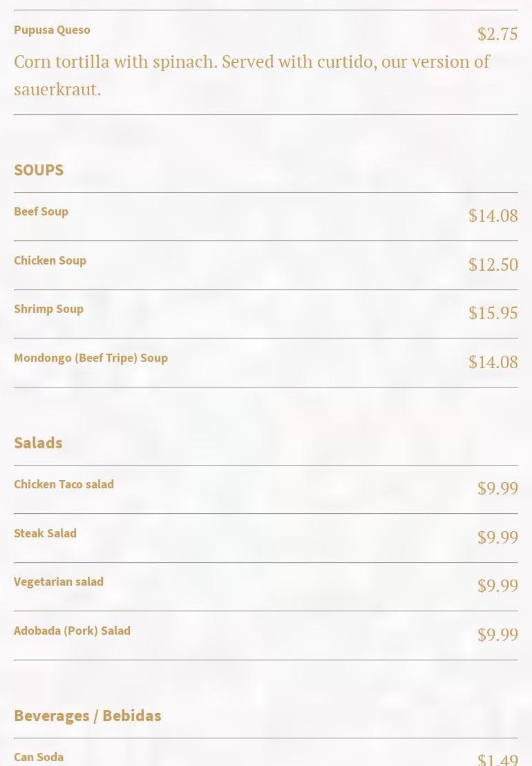Click the Pupusa Queso menu item
This screenshot has width=532, height=766.
click(x=52, y=30)
